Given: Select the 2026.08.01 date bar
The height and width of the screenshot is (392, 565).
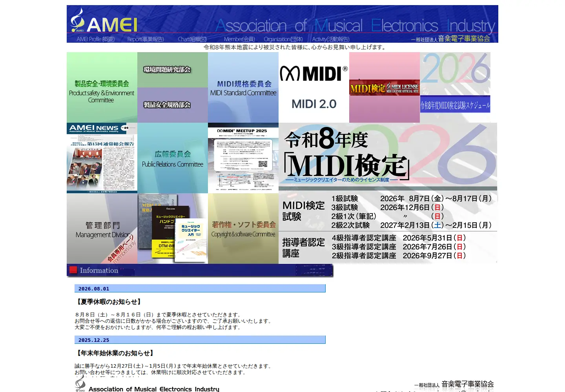Looking at the screenshot, I should pyautogui.click(x=200, y=289).
